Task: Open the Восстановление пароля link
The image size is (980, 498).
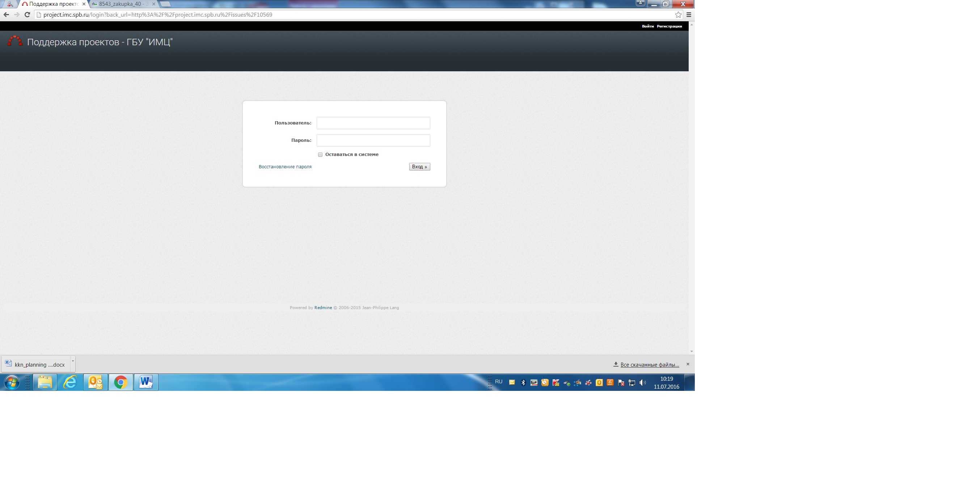Action: 285,166
